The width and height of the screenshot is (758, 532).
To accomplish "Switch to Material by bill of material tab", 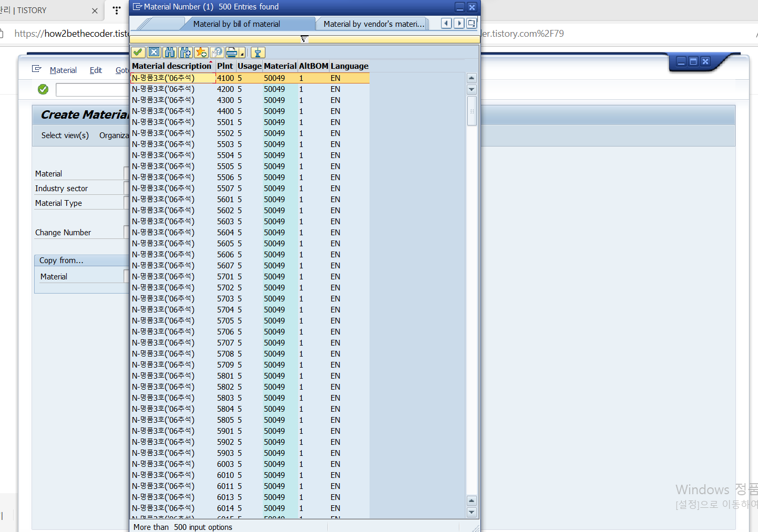I will pyautogui.click(x=237, y=24).
